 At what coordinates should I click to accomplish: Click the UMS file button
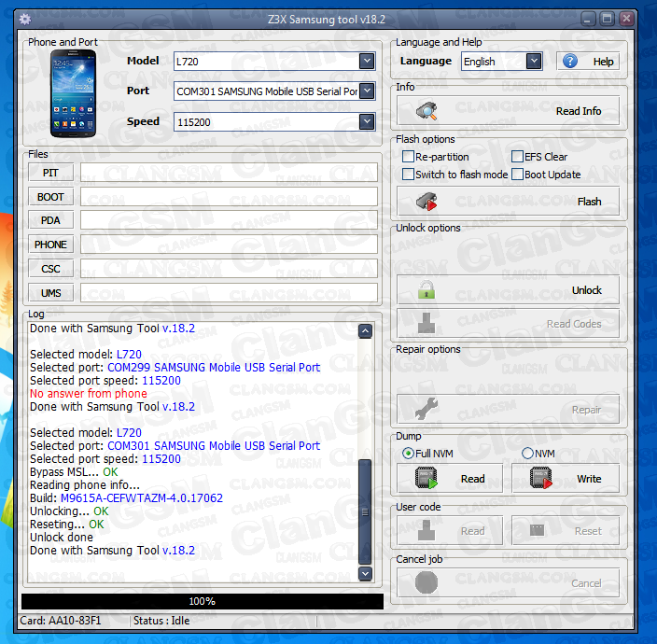(50, 293)
